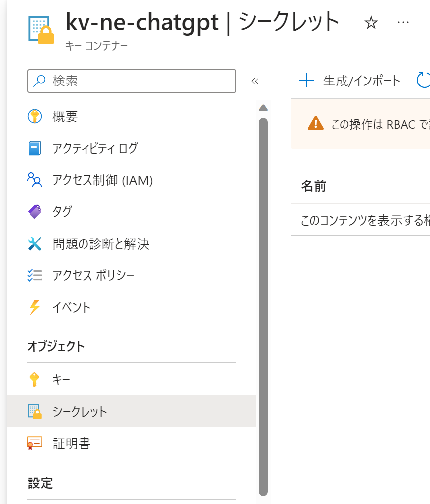Image resolution: width=430 pixels, height=504 pixels.
Task: Click the 問題の診断と解決 wrench icon
Action: click(35, 244)
